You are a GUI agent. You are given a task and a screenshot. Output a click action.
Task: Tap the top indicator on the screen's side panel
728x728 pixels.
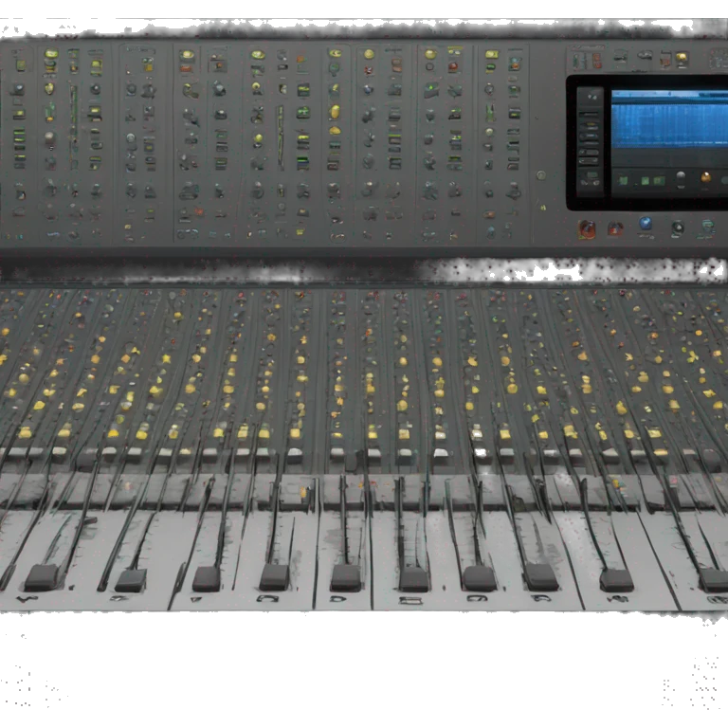pos(591,97)
